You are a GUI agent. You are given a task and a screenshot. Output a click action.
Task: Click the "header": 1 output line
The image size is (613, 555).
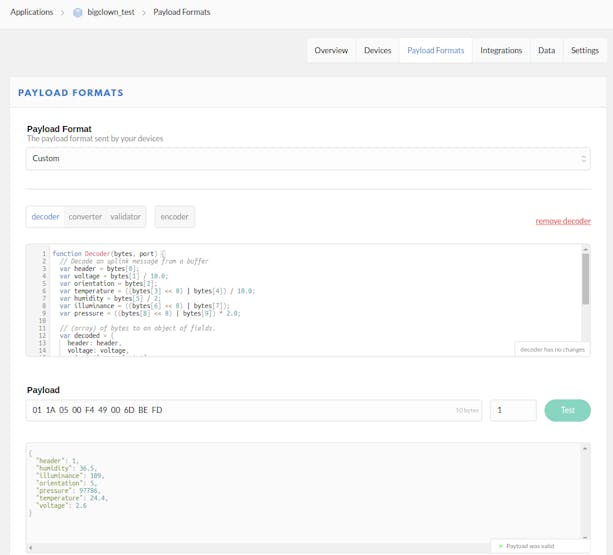click(57, 461)
